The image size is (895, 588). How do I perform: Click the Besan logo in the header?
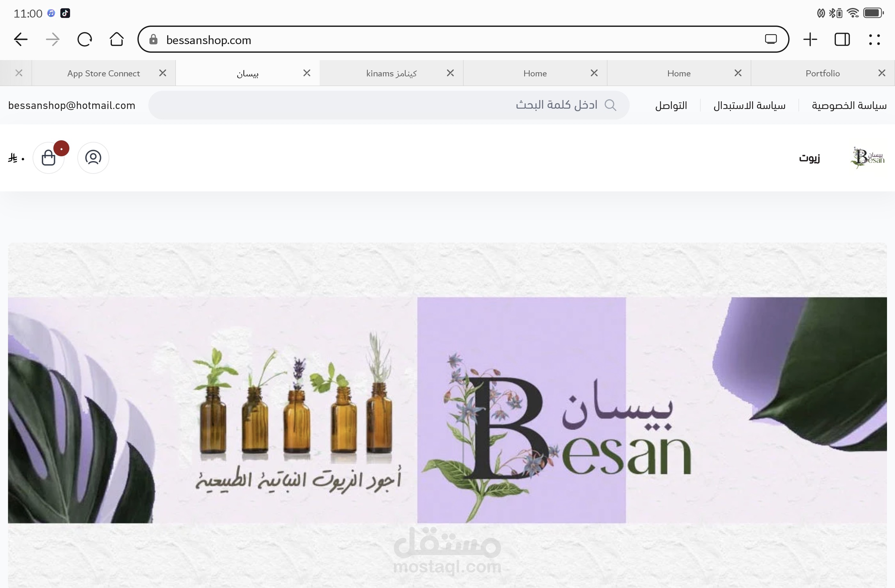868,158
